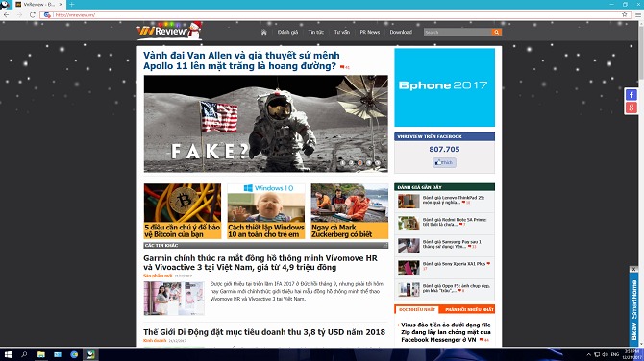The height and width of the screenshot is (361, 644).
Task: Open the Mark Zuckerberg article card
Action: (350, 211)
